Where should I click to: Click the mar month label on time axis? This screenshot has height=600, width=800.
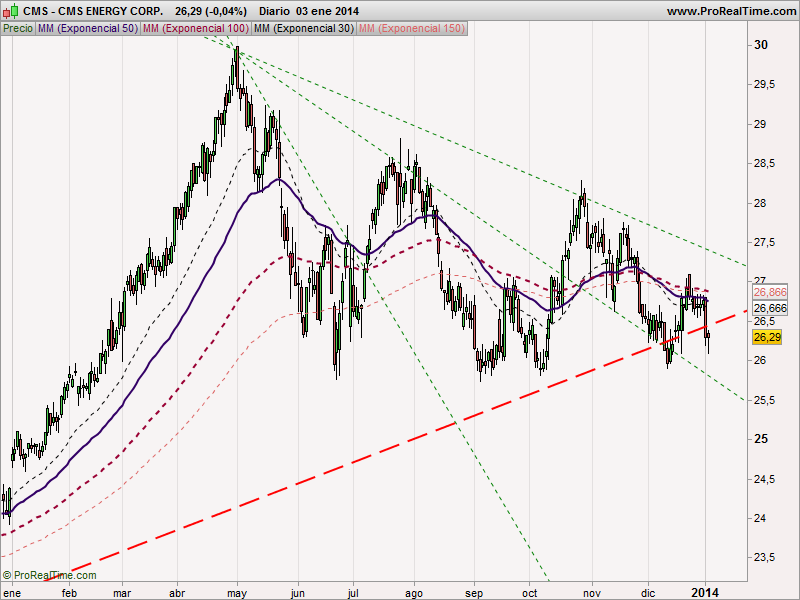pyautogui.click(x=122, y=593)
